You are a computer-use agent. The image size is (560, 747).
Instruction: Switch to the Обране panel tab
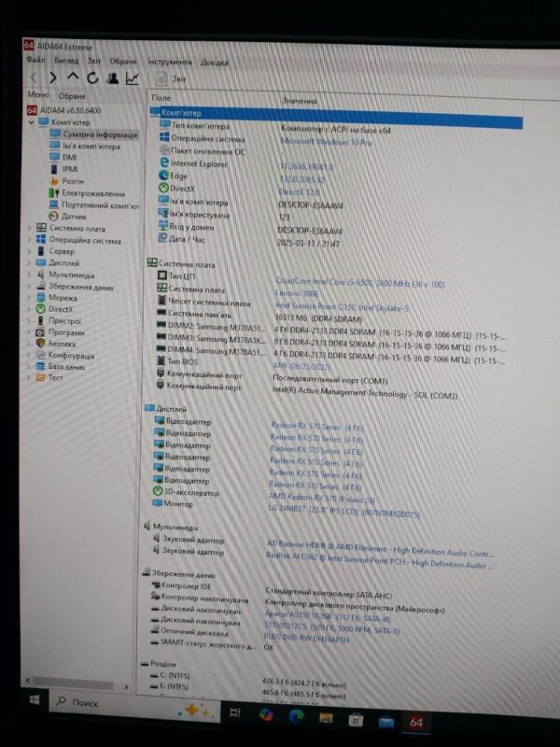pos(72,96)
